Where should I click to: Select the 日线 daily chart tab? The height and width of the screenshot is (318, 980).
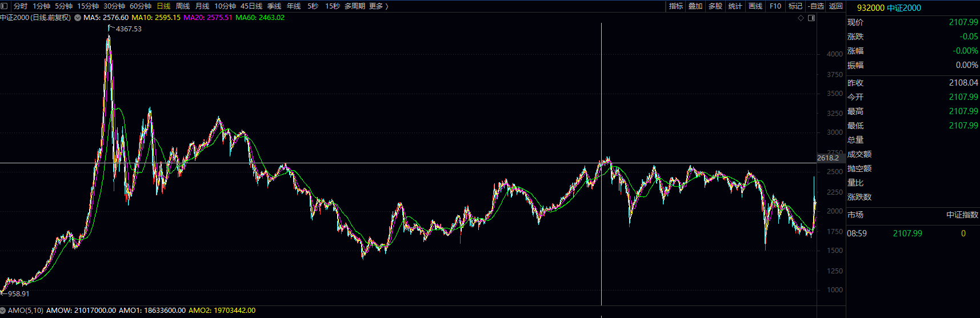pyautogui.click(x=163, y=6)
